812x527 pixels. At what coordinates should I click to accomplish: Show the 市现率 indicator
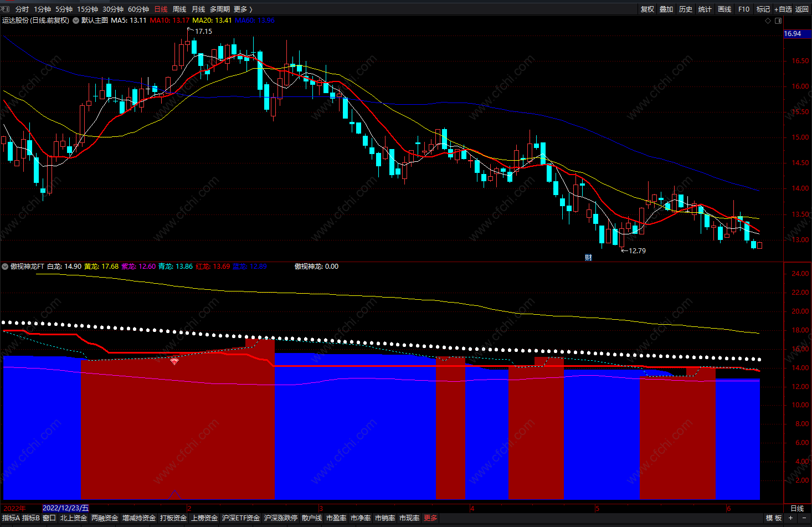tap(409, 518)
